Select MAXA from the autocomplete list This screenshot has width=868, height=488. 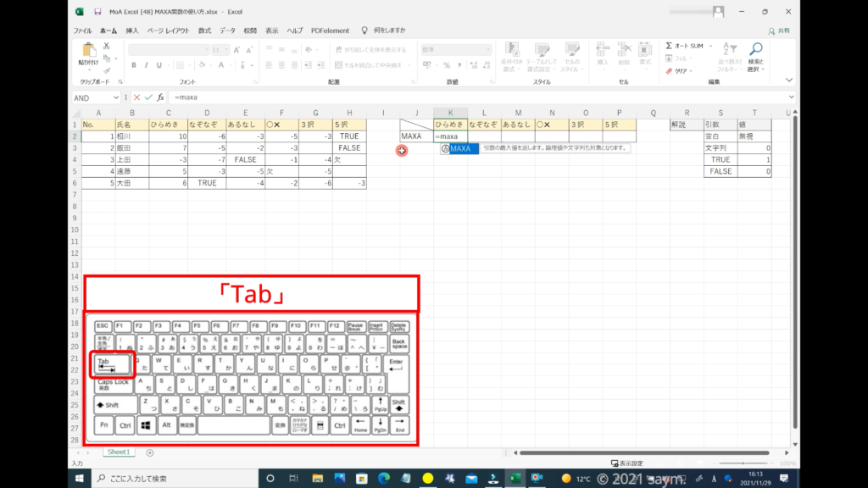point(460,149)
